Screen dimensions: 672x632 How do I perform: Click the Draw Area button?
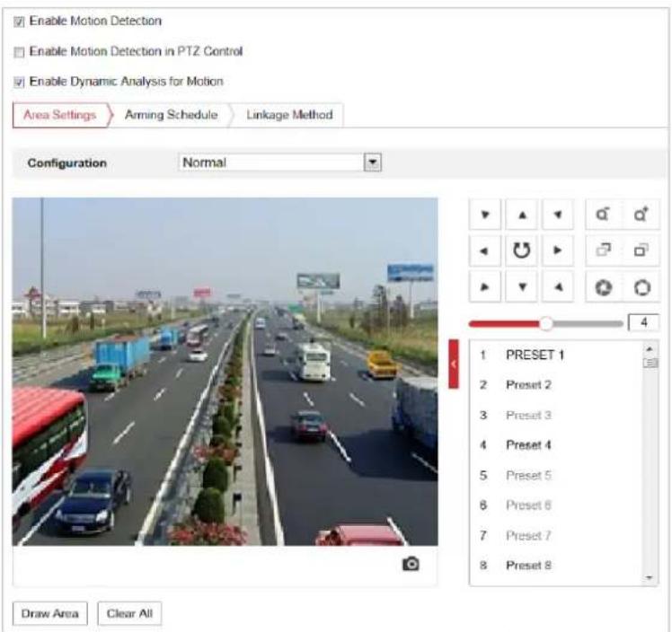click(x=49, y=613)
